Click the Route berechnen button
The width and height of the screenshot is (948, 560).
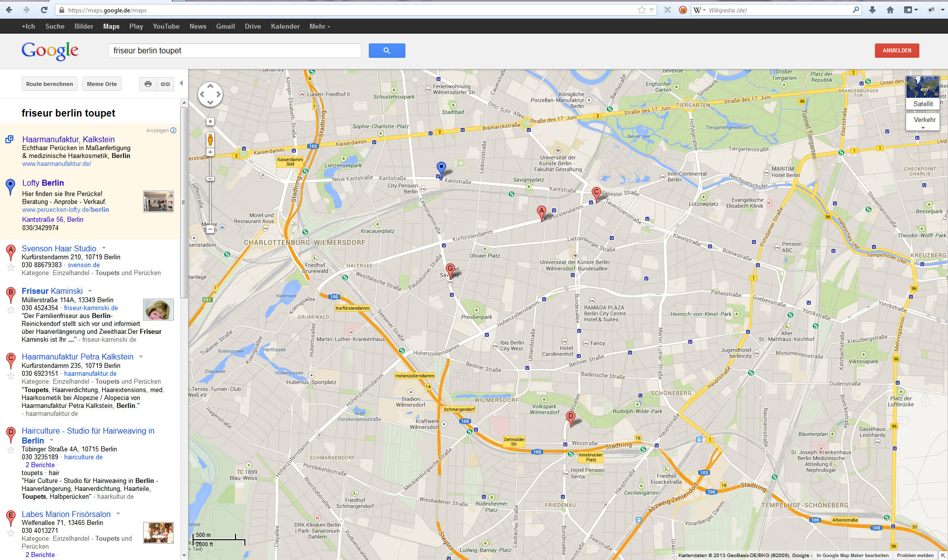tap(49, 84)
